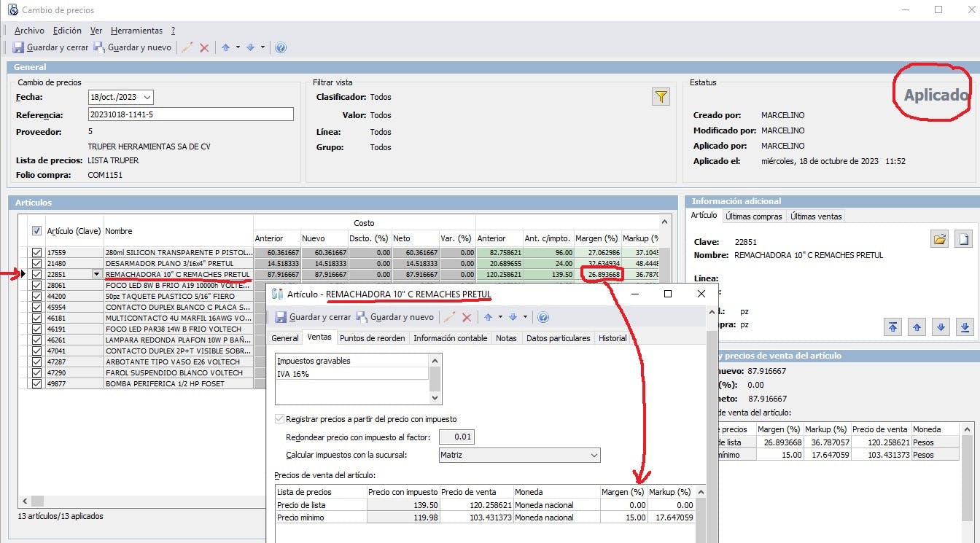This screenshot has height=543, width=980.
Task: Expand the Calcular impuestos sucursal Matriz dropdown
Action: coord(593,455)
